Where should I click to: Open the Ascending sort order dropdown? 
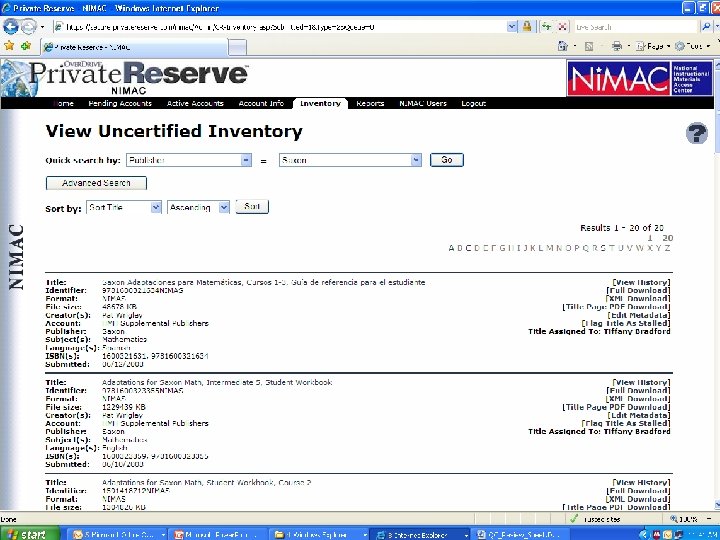[198, 208]
